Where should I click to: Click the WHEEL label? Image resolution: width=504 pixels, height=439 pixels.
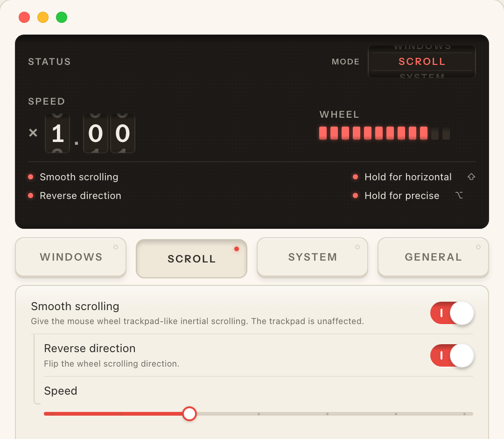click(339, 114)
